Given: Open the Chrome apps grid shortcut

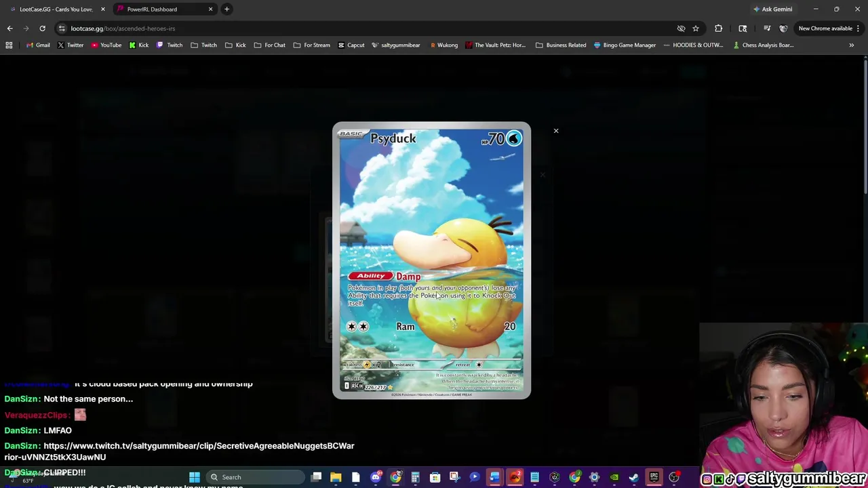Looking at the screenshot, I should pyautogui.click(x=9, y=45).
